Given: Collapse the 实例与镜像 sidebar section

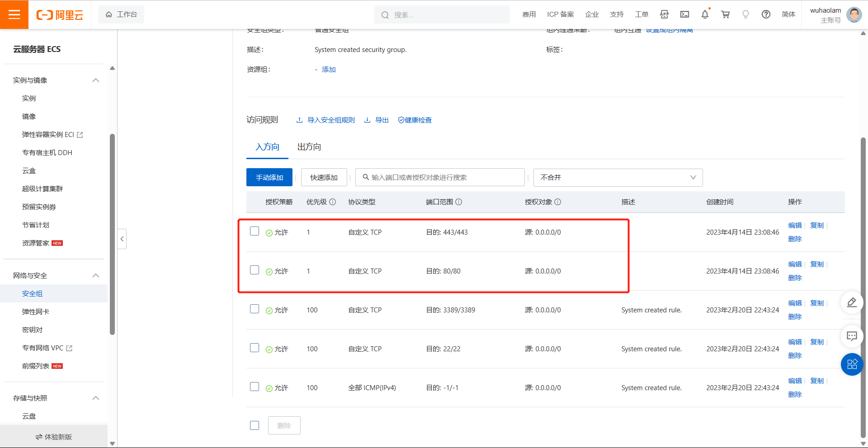Looking at the screenshot, I should (x=96, y=80).
